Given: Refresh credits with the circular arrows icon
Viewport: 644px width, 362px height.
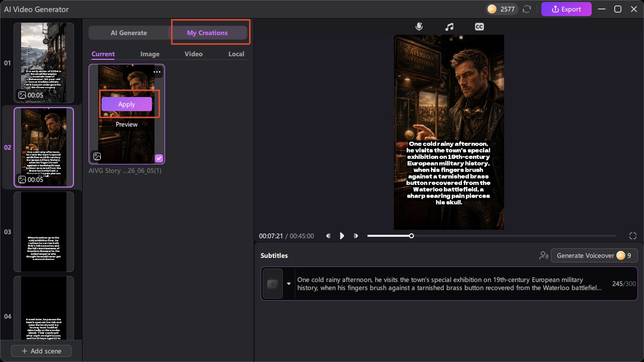Looking at the screenshot, I should tap(527, 9).
